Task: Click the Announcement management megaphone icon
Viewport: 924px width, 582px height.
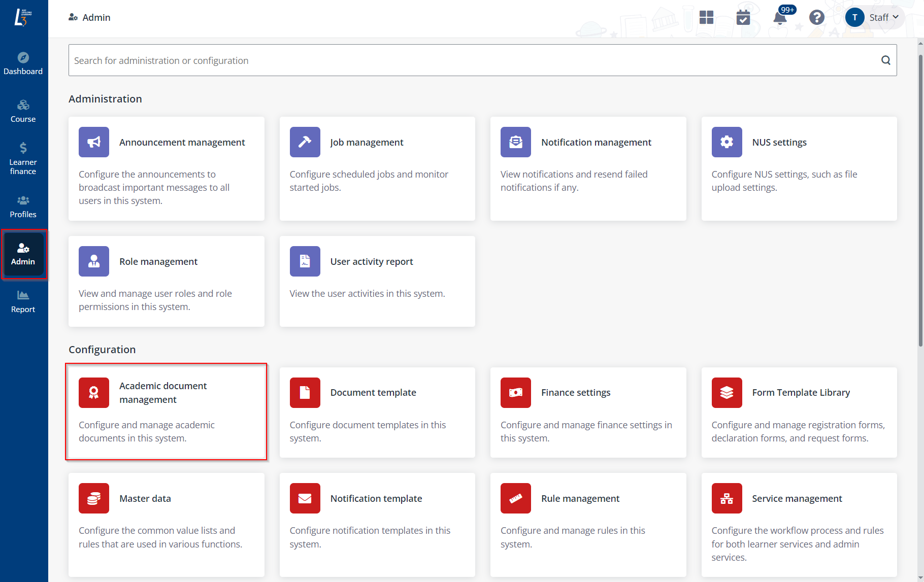Action: [x=94, y=142]
